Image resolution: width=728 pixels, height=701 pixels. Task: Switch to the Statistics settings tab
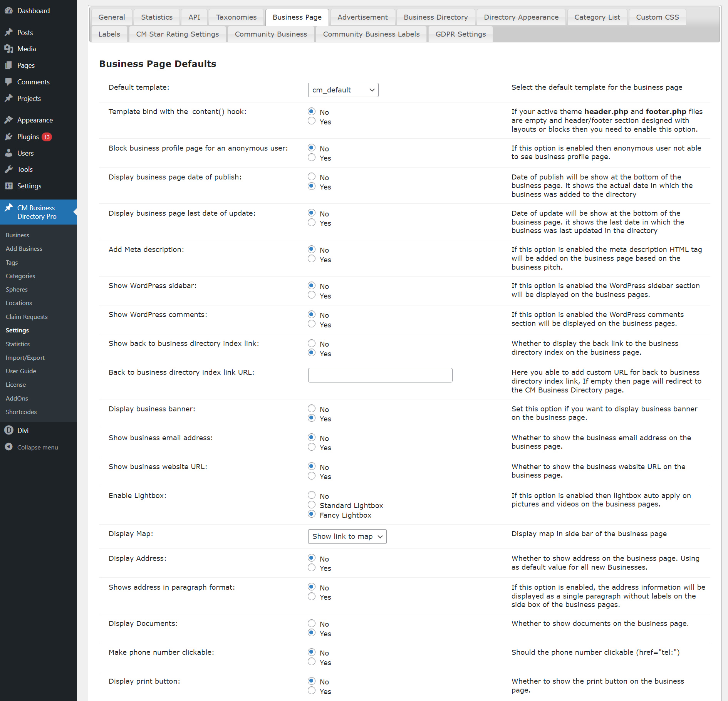point(157,17)
